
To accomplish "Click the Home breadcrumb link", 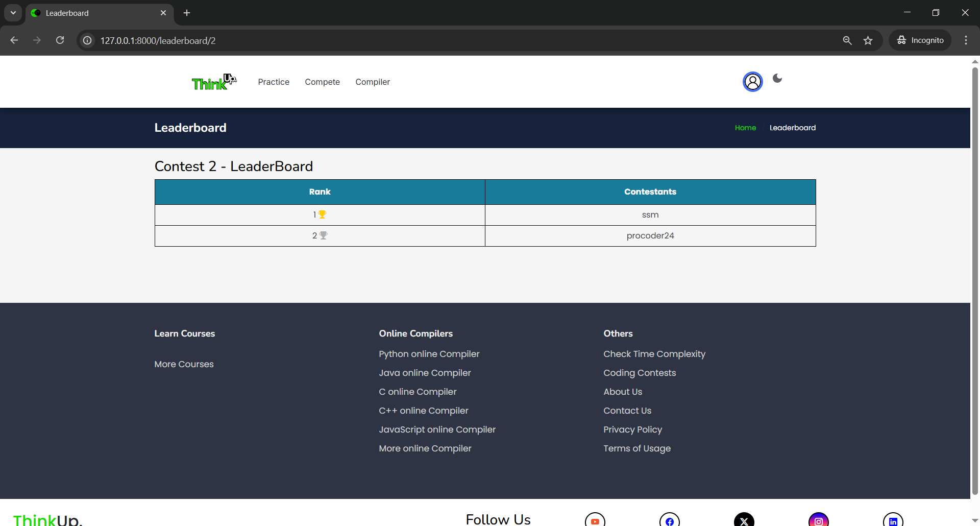I will (x=745, y=128).
